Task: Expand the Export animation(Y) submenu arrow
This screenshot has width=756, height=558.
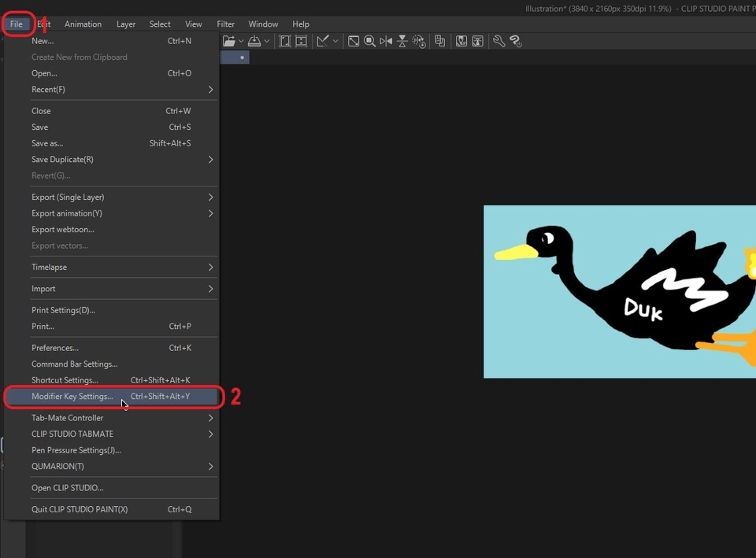Action: point(211,213)
